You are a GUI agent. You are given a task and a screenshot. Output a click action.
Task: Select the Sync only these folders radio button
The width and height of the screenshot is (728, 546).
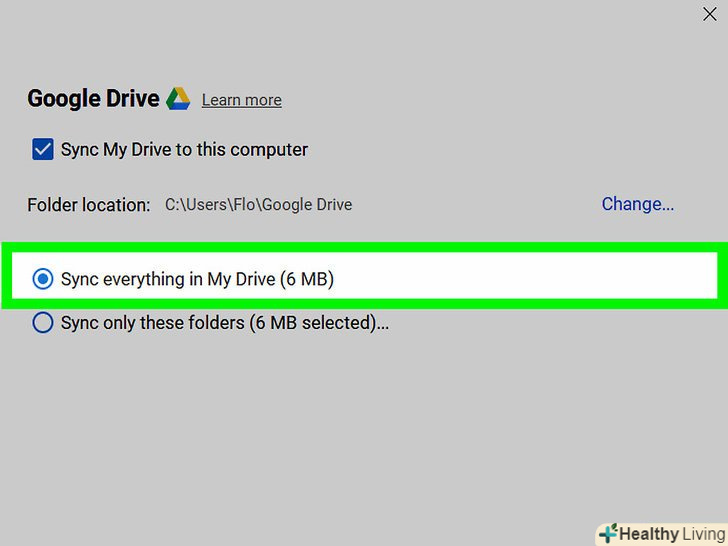click(x=43, y=323)
